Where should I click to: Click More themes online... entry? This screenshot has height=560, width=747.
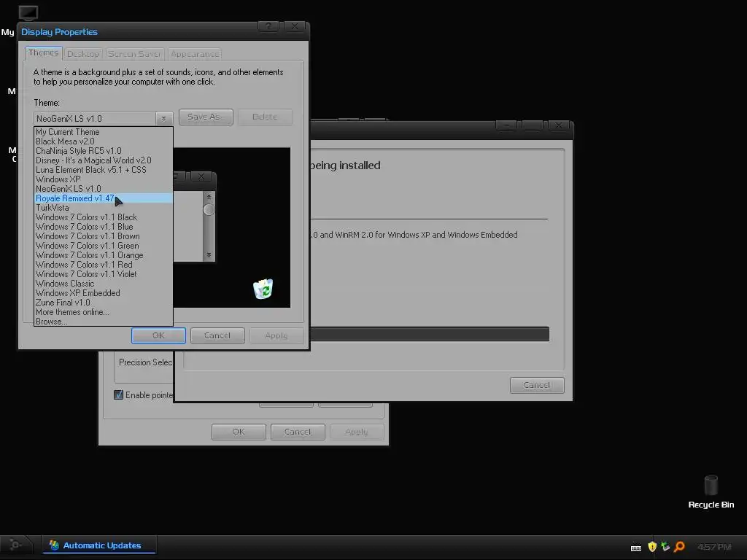104,312
